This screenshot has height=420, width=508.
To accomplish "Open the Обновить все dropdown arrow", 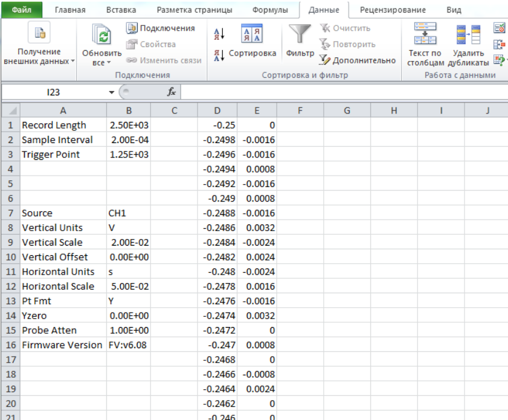I will coord(109,63).
